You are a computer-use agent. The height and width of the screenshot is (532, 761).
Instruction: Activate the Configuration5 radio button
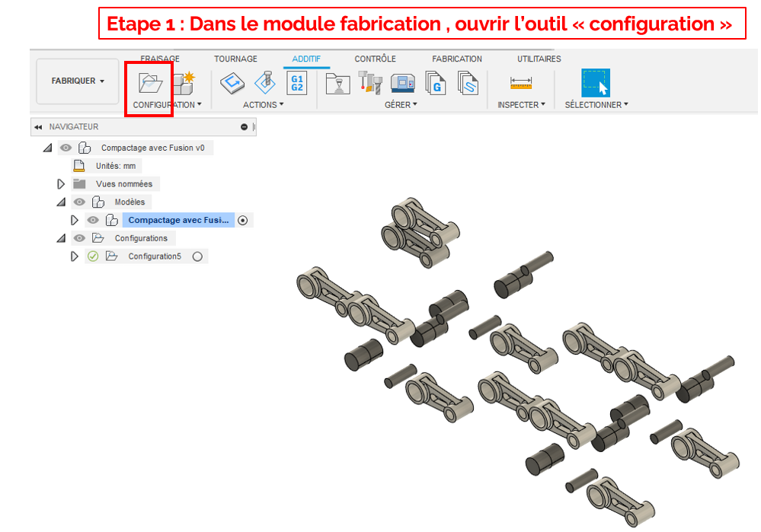pos(197,256)
